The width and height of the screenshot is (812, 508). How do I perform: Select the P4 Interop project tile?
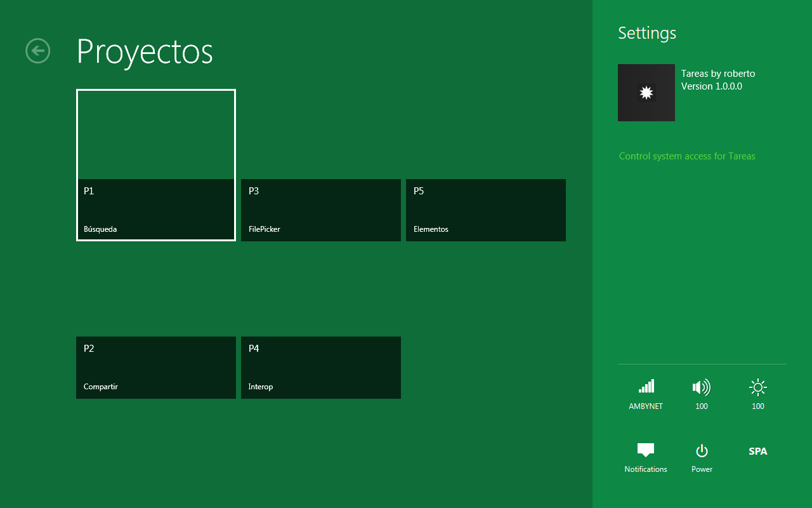pyautogui.click(x=321, y=368)
